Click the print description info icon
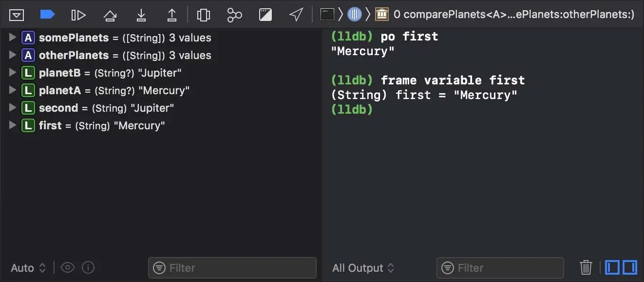644x282 pixels. click(x=88, y=267)
